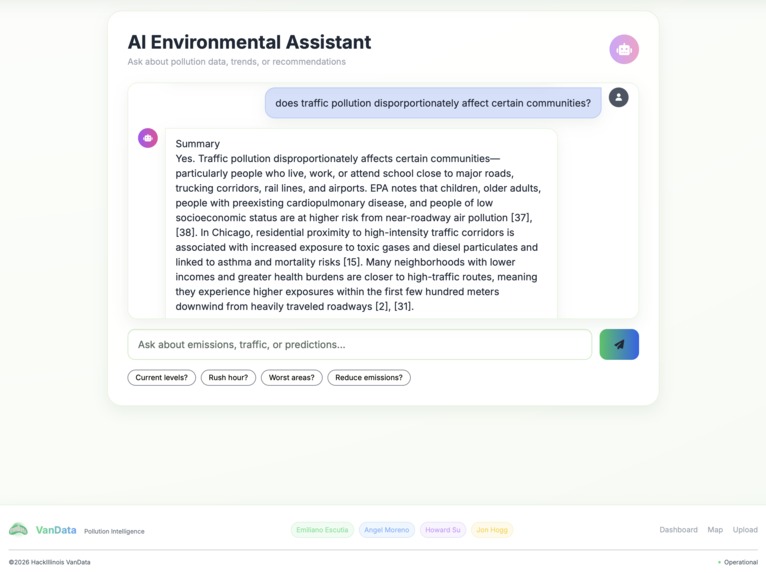Click the robot icon in the header

click(x=624, y=49)
